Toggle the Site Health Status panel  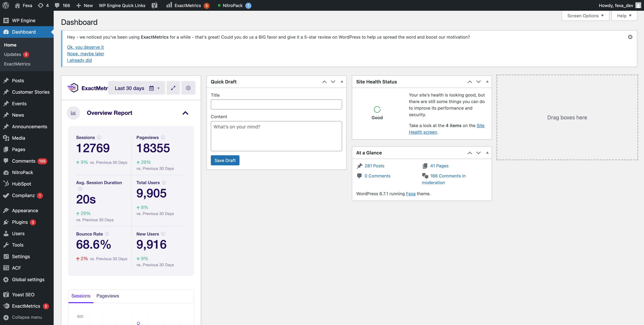click(x=487, y=82)
